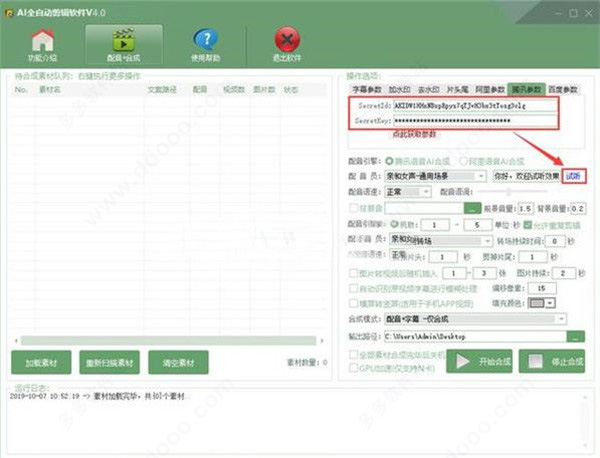Browse output path with green '...' button
The height and width of the screenshot is (458, 600).
575,337
